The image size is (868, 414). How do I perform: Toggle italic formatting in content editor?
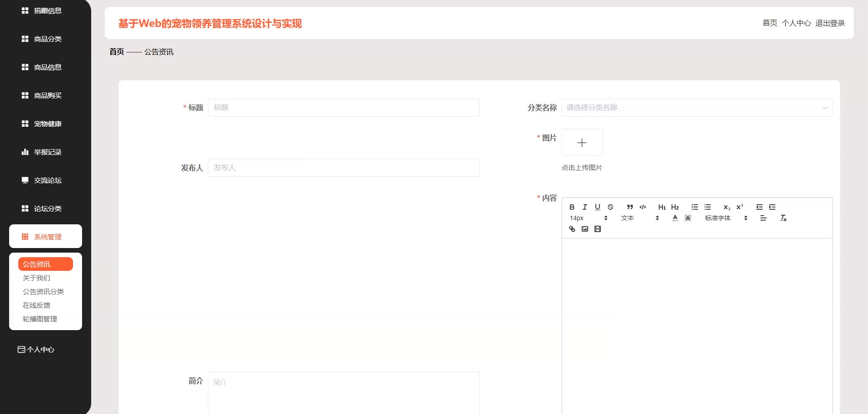click(x=584, y=207)
